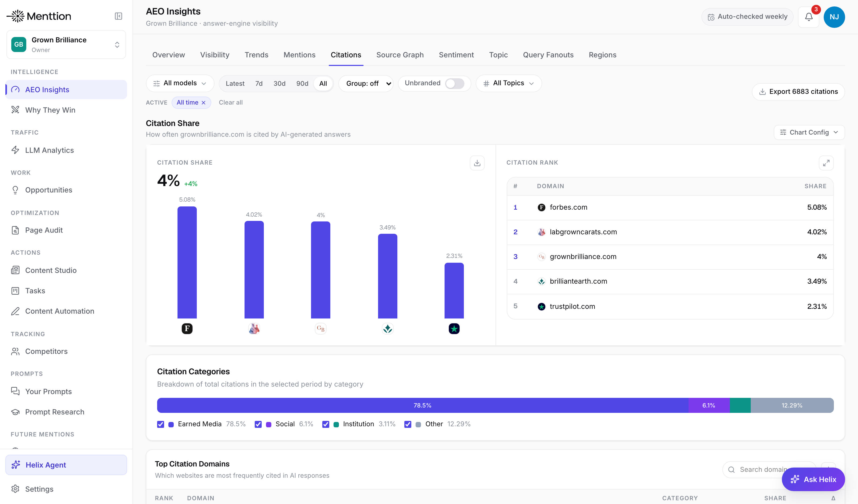858x504 pixels.
Task: Click the teal Institution bar segment
Action: pyautogui.click(x=740, y=406)
